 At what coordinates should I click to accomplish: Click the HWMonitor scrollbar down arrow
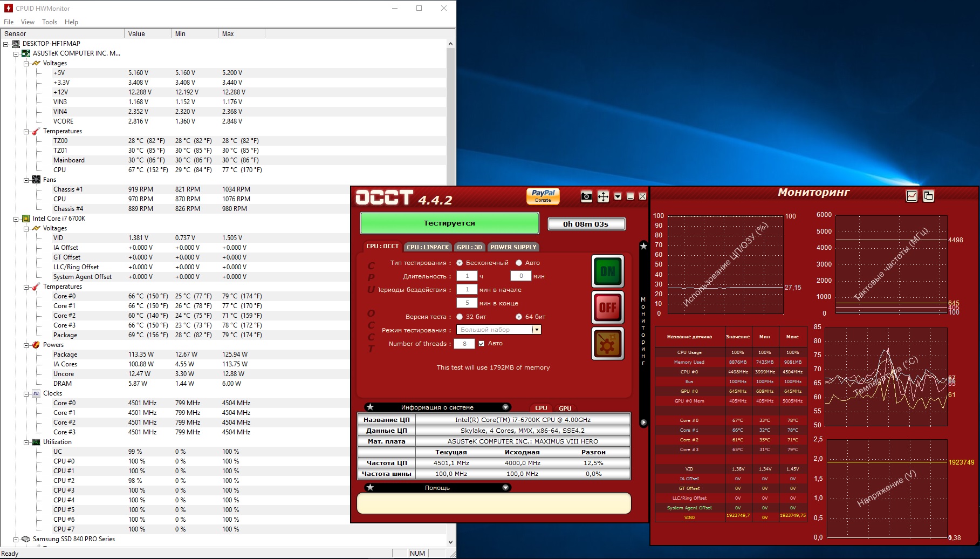tap(451, 542)
